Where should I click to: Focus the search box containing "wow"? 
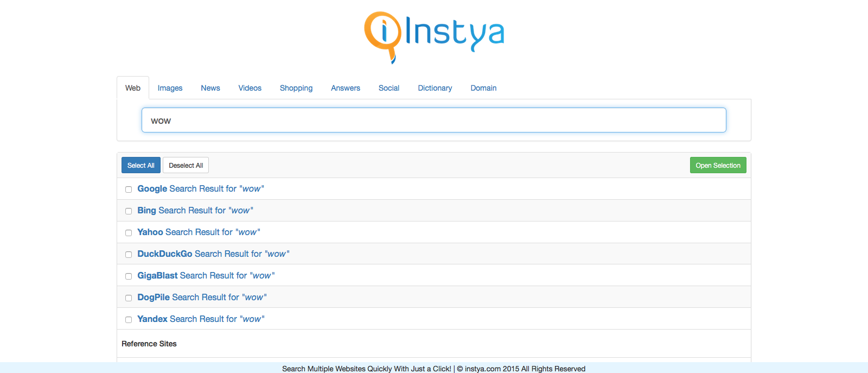click(x=434, y=120)
